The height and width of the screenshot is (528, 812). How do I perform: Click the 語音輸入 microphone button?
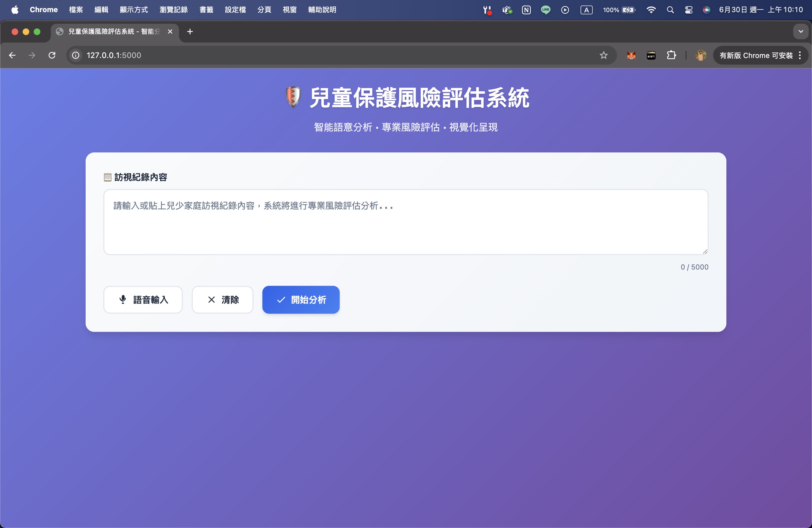coord(143,299)
